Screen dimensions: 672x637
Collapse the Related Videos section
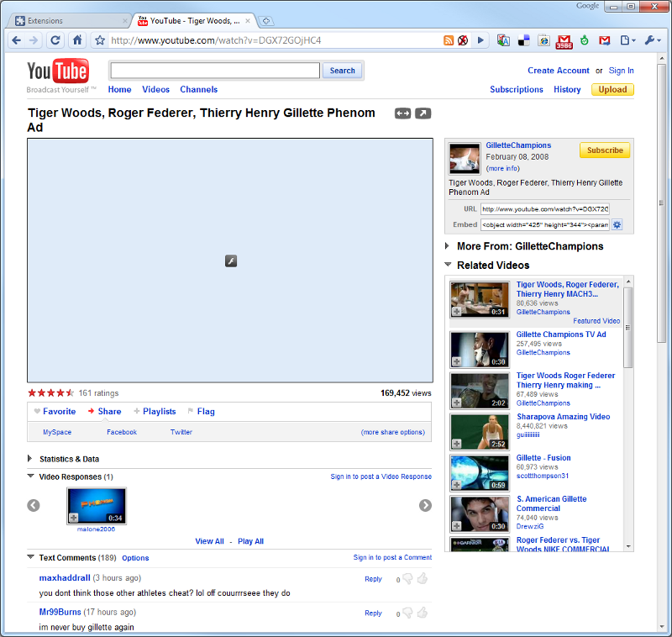(x=448, y=265)
